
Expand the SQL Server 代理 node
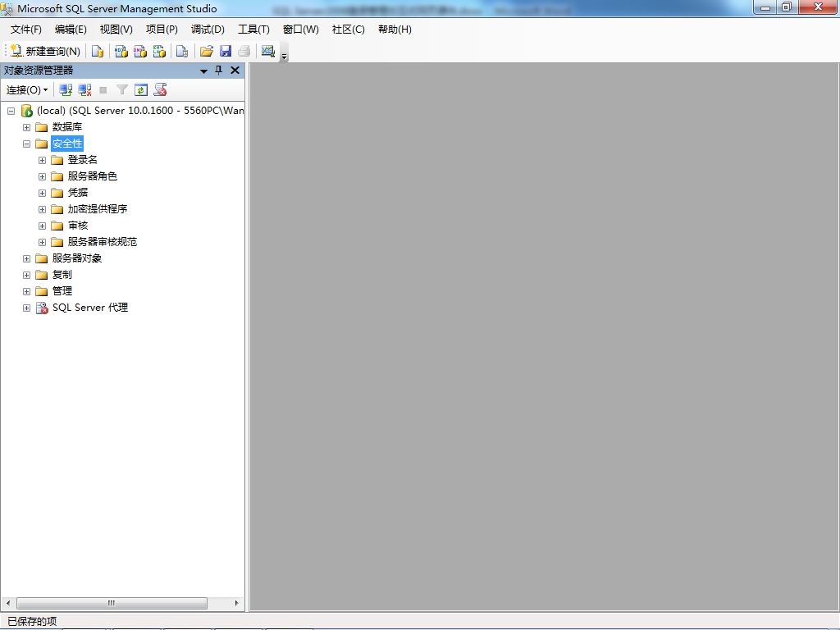pos(26,308)
